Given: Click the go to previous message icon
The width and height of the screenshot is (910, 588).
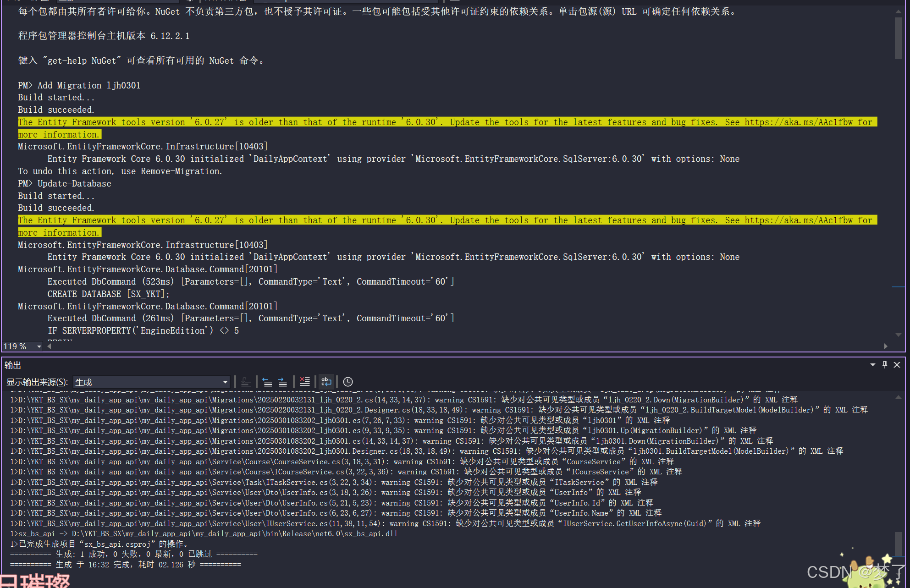Looking at the screenshot, I should 267,382.
